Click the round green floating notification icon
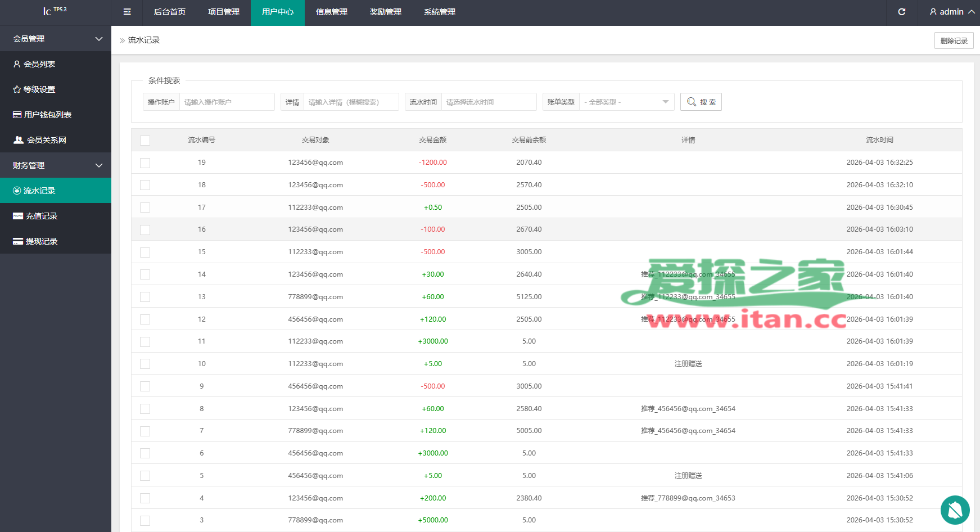This screenshot has width=980, height=532. point(955,510)
